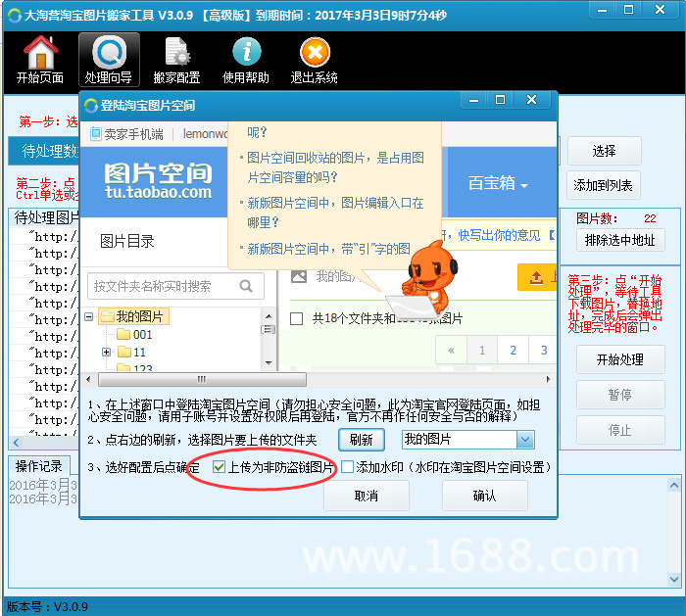This screenshot has width=686, height=616.
Task: Click the 取消 cancel button
Action: [x=367, y=496]
